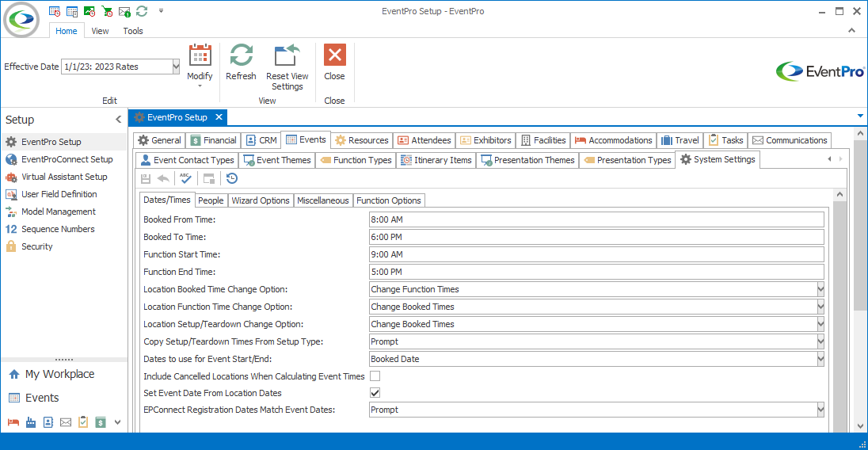Image resolution: width=868 pixels, height=450 pixels.
Task: Open the CRM setup tab
Action: click(261, 140)
